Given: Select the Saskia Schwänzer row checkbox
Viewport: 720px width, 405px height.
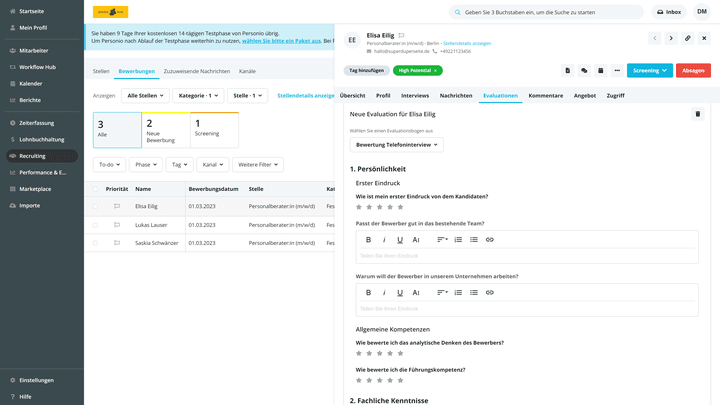Looking at the screenshot, I should point(96,243).
